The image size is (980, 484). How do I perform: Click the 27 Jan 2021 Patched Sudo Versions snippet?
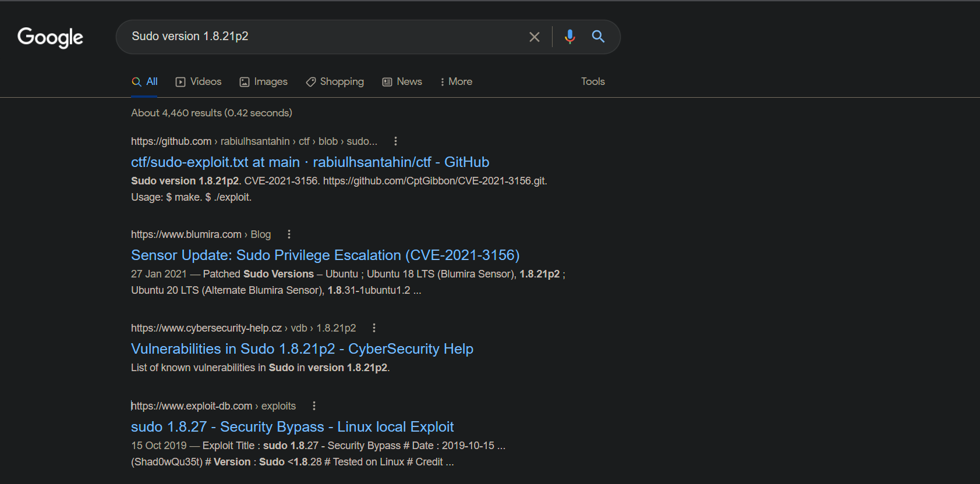348,282
